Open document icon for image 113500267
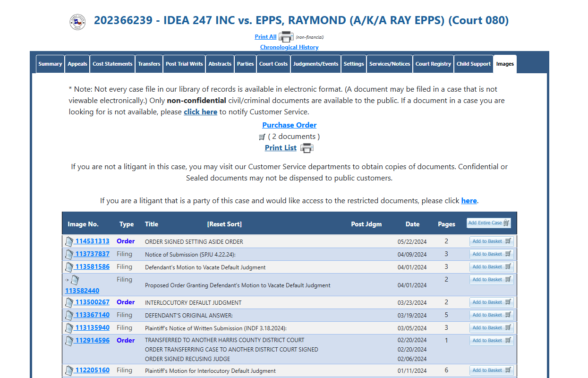This screenshot has height=378, width=588. coord(69,302)
